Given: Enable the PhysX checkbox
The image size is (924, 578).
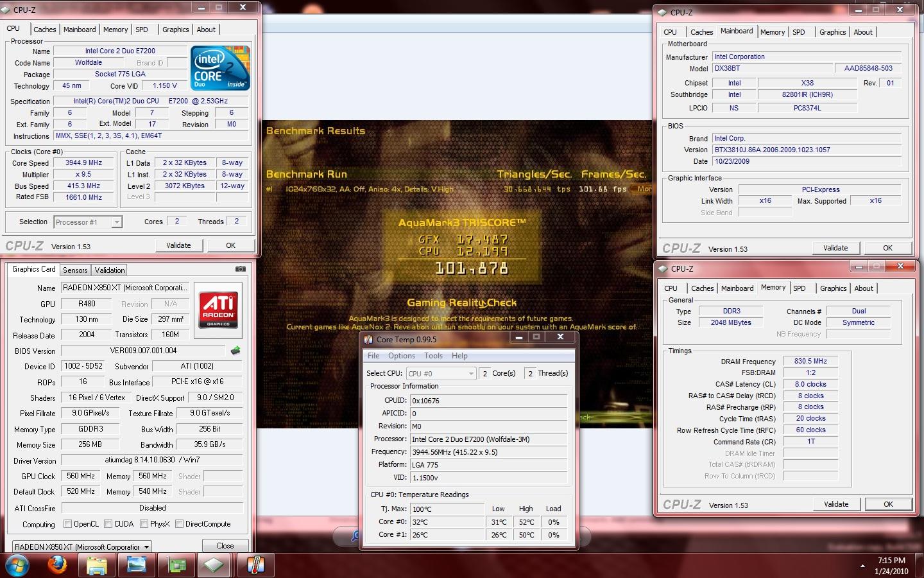Looking at the screenshot, I should (144, 524).
